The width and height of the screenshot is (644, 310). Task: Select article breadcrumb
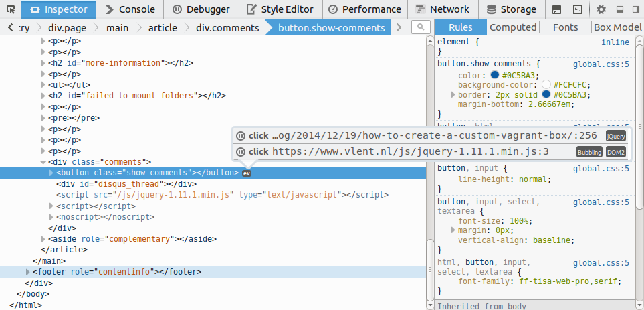pos(163,28)
